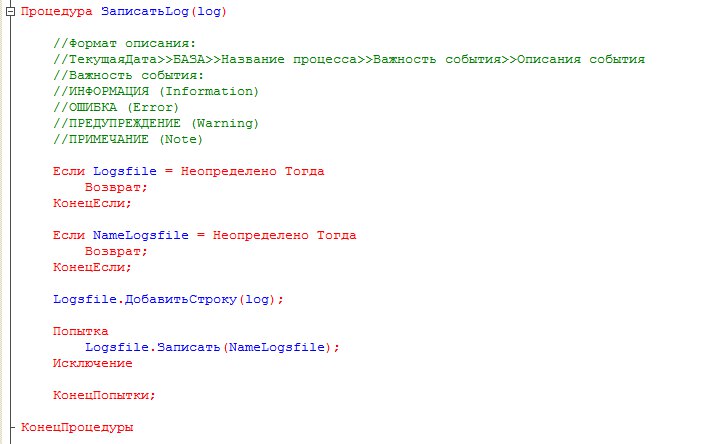The image size is (720, 444).
Task: Collapse the ЗаписатьLog procedure fold marker
Action: [x=10, y=12]
